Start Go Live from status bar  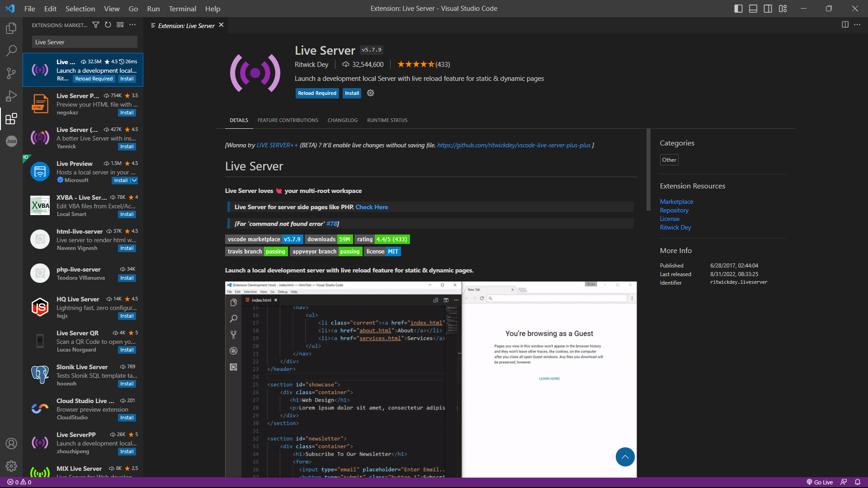820,482
